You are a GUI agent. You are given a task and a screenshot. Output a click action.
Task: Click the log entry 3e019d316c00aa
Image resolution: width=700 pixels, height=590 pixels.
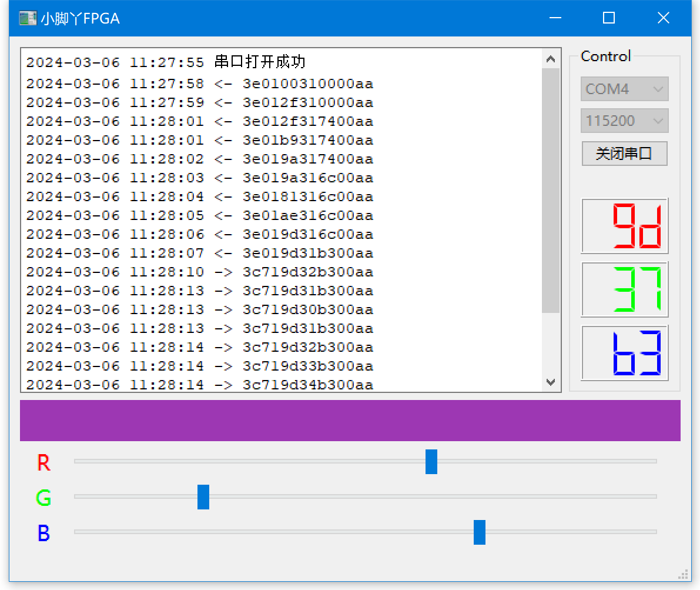(x=200, y=234)
